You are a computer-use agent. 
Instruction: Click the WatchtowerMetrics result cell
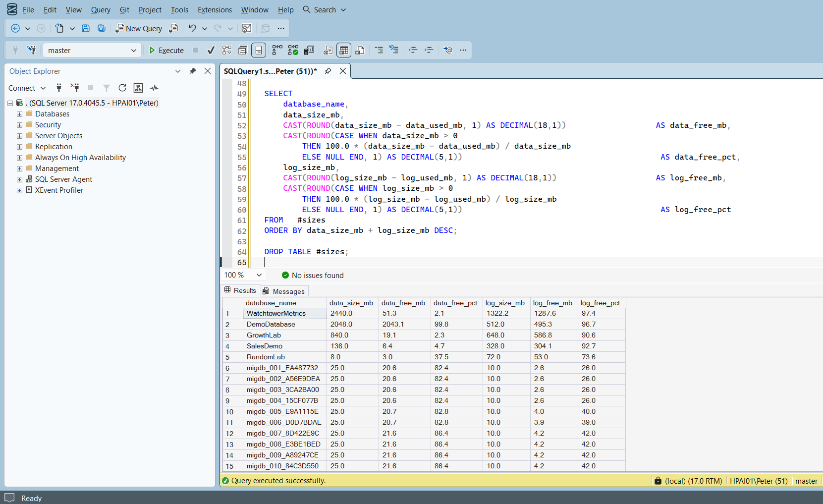pos(285,313)
